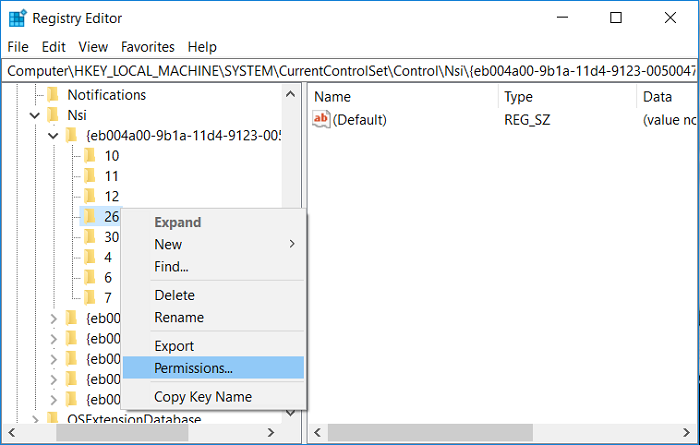Click the folder icon of the Notifications key
The height and width of the screenshot is (445, 700).
click(53, 95)
